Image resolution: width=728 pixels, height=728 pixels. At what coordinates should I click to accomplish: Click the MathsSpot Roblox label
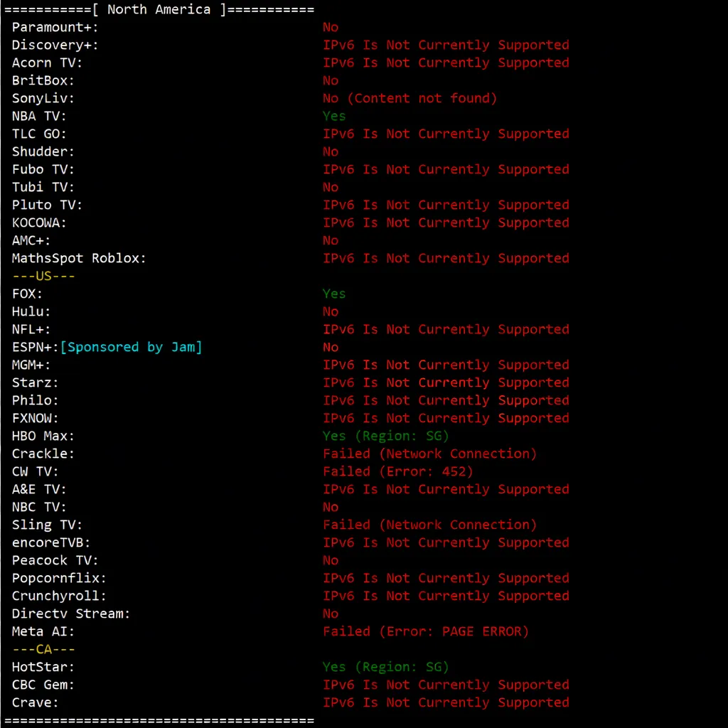(x=79, y=258)
